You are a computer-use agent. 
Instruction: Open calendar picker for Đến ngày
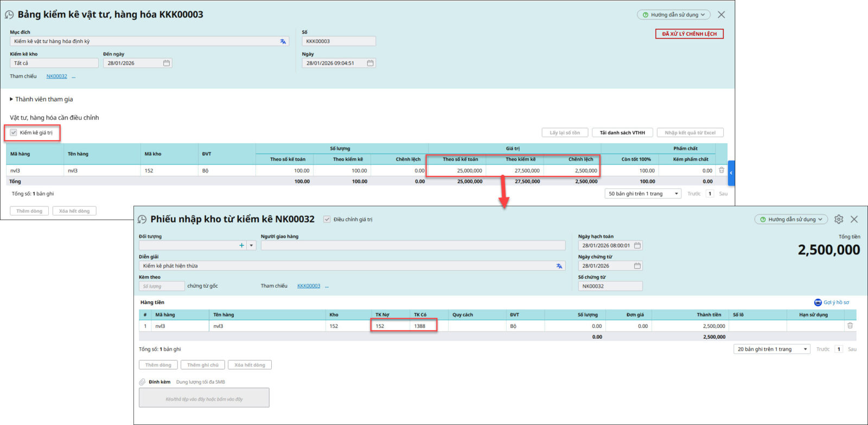167,63
